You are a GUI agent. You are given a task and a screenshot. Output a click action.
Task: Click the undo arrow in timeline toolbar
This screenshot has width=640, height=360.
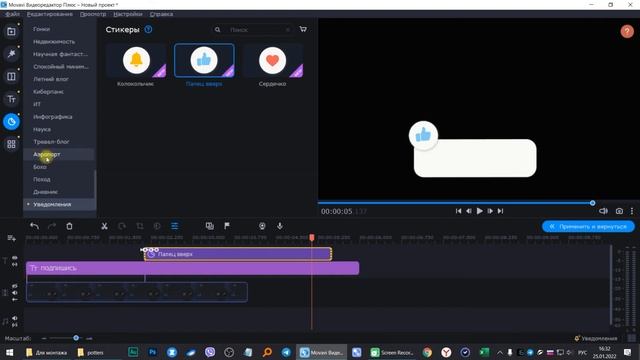[34, 226]
